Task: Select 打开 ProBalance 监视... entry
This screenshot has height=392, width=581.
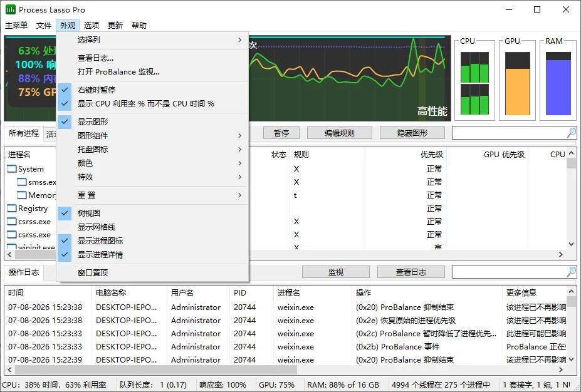Action: (152, 72)
